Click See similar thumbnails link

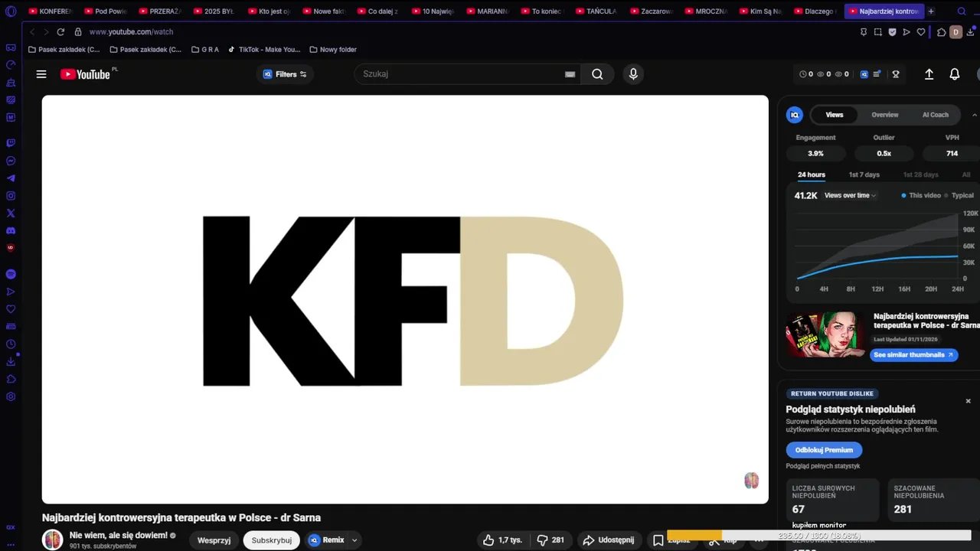[913, 355]
